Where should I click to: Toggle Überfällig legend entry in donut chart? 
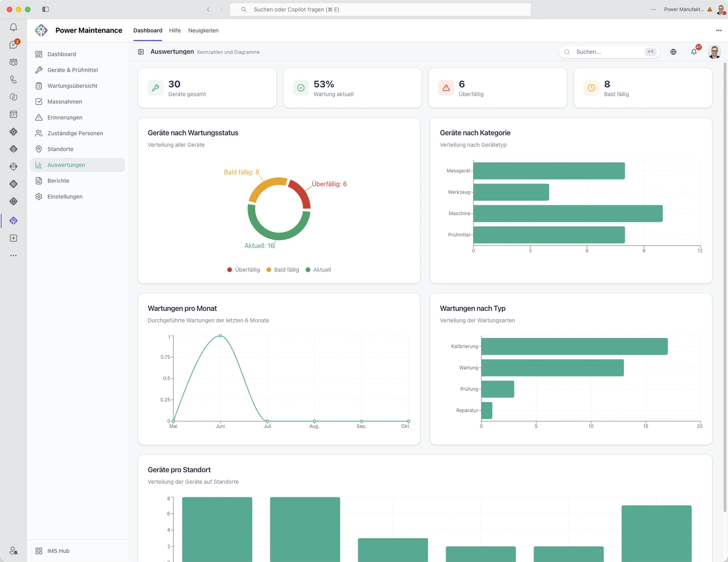pos(243,270)
